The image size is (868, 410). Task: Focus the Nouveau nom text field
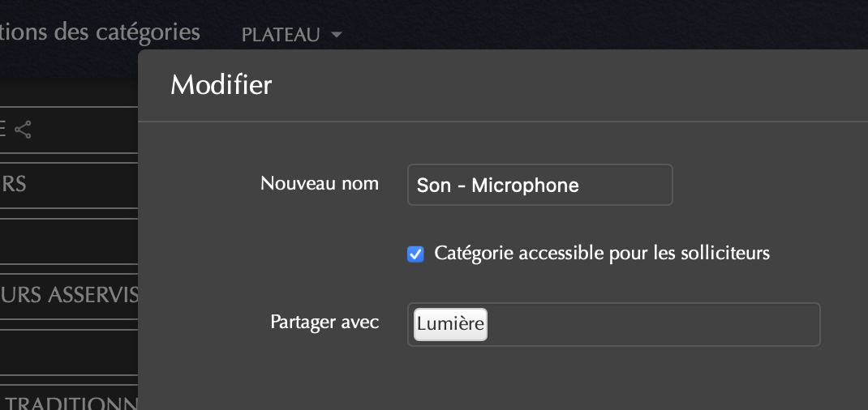click(x=539, y=186)
